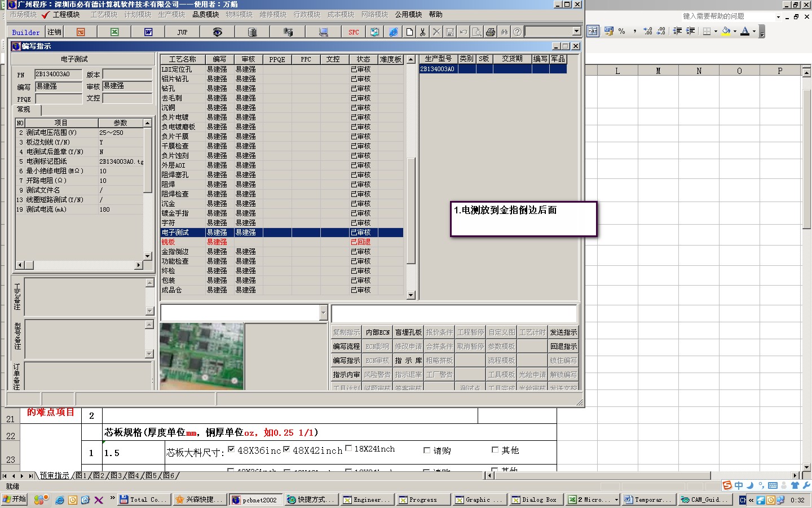Click the 开始 Start button
812x508 pixels.
tap(15, 500)
